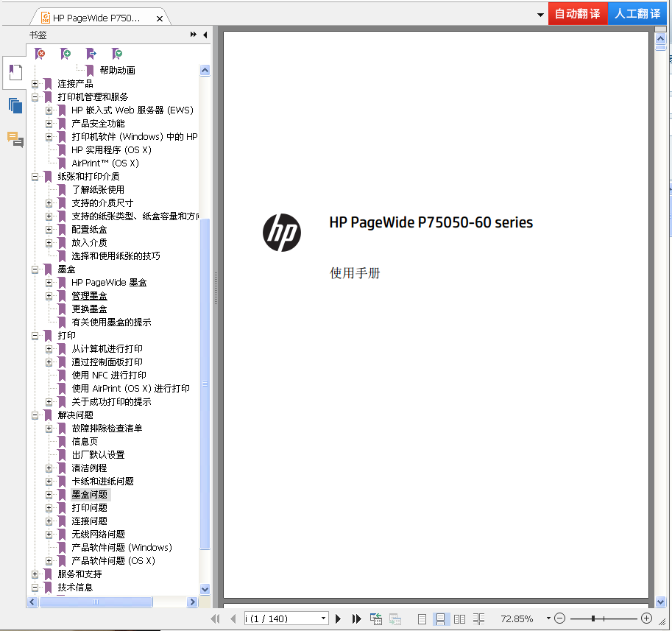Expand the 服务和支持 bookmark
This screenshot has height=631, width=672.
tap(35, 574)
